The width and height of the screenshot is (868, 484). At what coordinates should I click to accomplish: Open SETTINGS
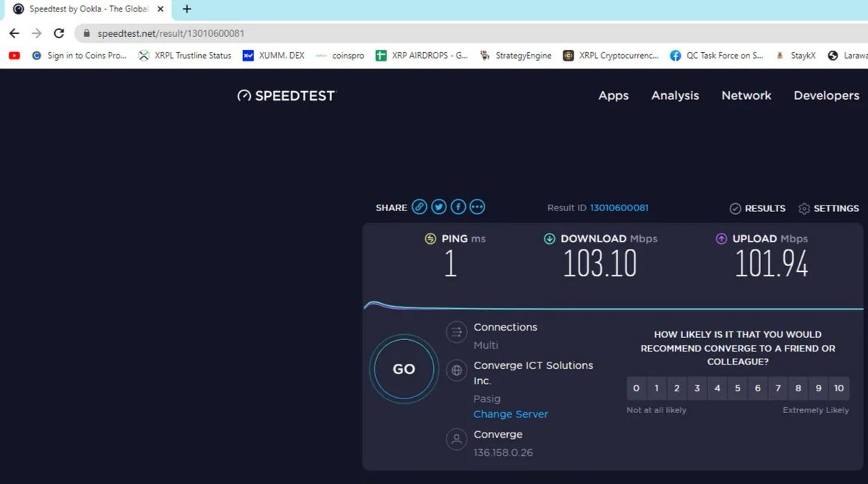[829, 208]
